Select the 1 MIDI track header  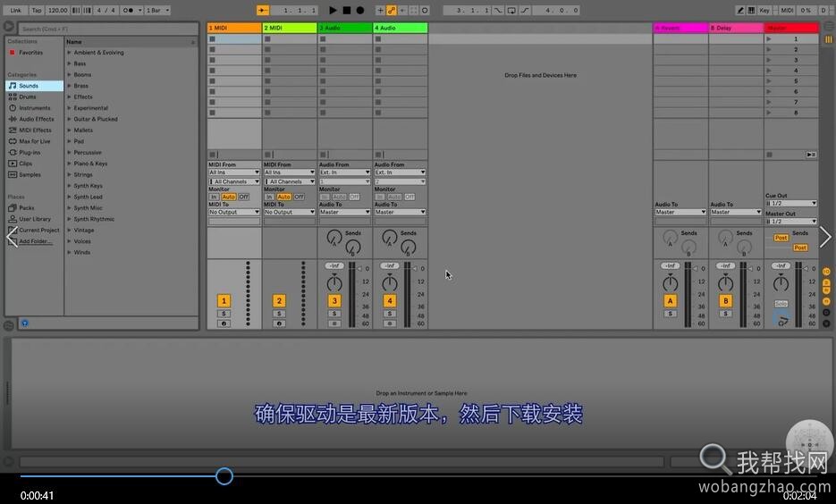pos(234,28)
